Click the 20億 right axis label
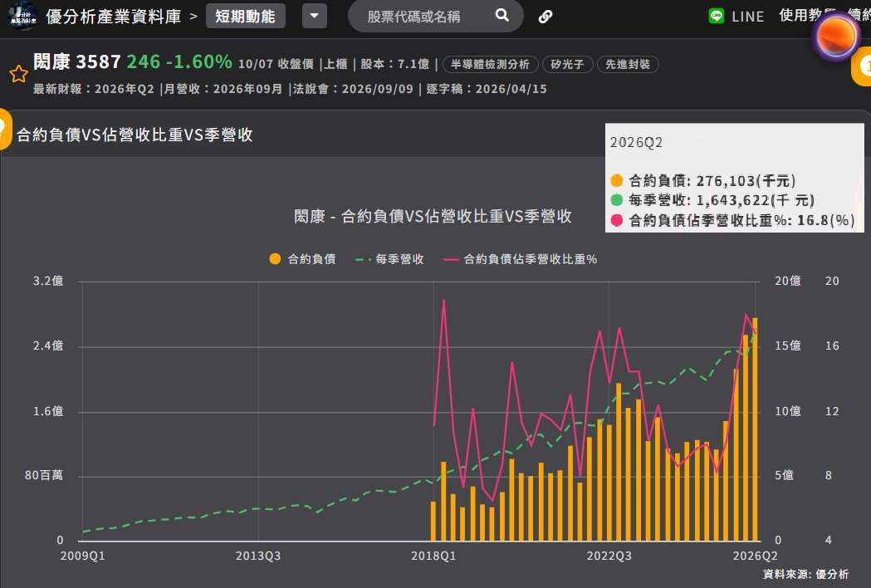 [x=788, y=281]
